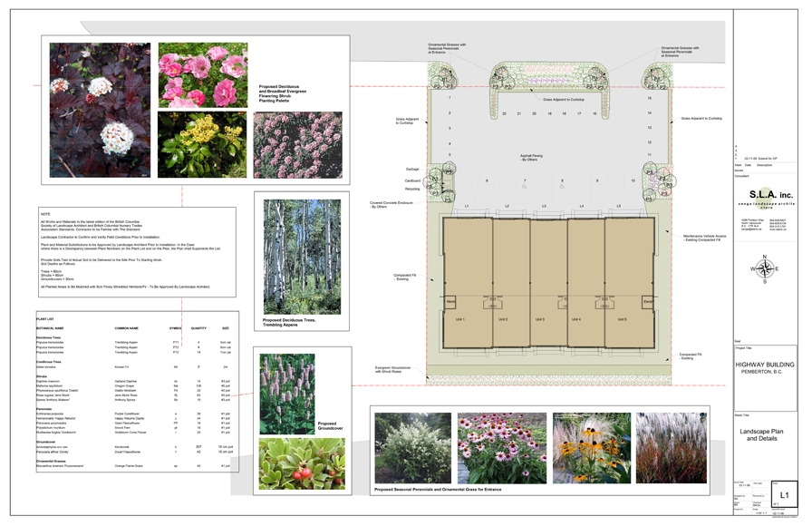Click the compass rose north arrow symbol
812x526 pixels.
(x=763, y=268)
